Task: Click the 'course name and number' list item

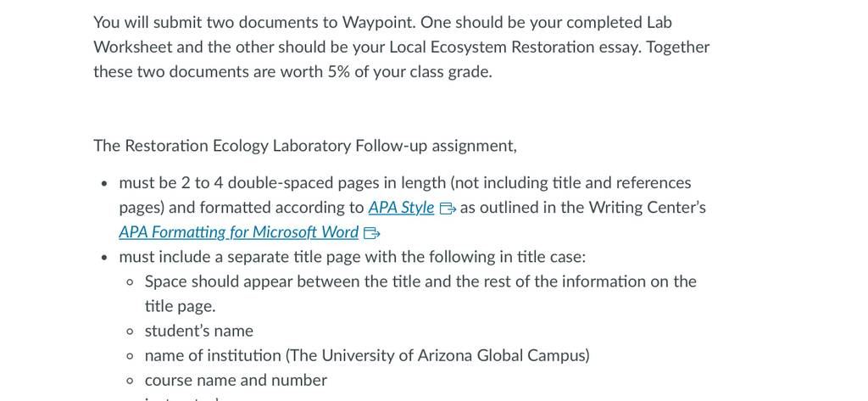Action: pos(236,380)
